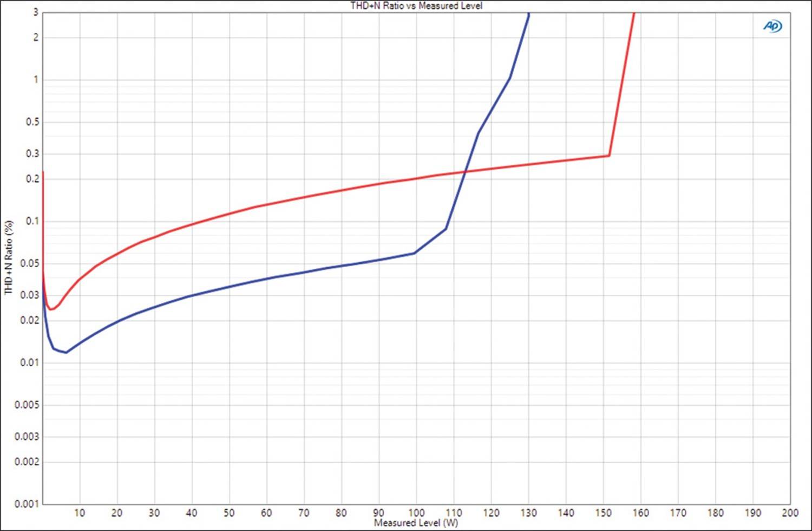Click the x-axis tick label '90'
The height and width of the screenshot is (531, 812).
[378, 513]
